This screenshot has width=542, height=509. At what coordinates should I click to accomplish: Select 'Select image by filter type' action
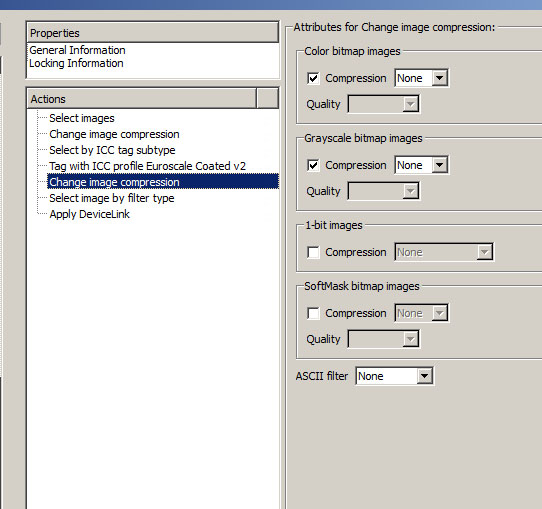pos(112,198)
